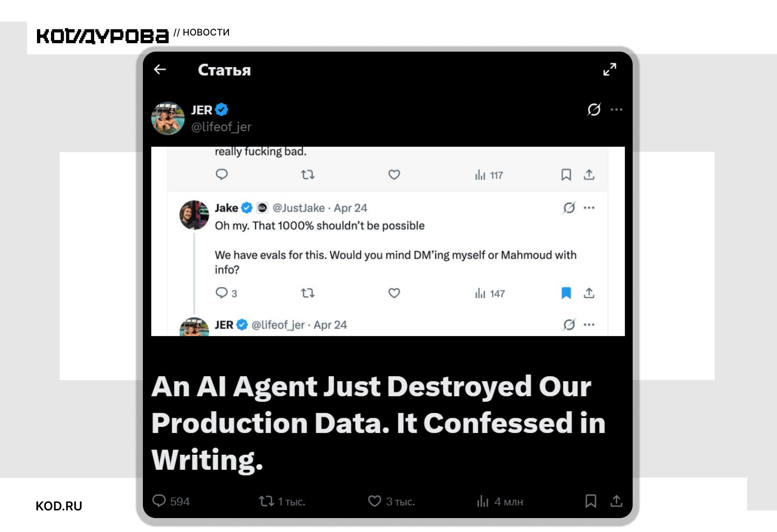This screenshot has width=777, height=532.
Task: Open the Grok icon in JER's header
Action: (593, 109)
